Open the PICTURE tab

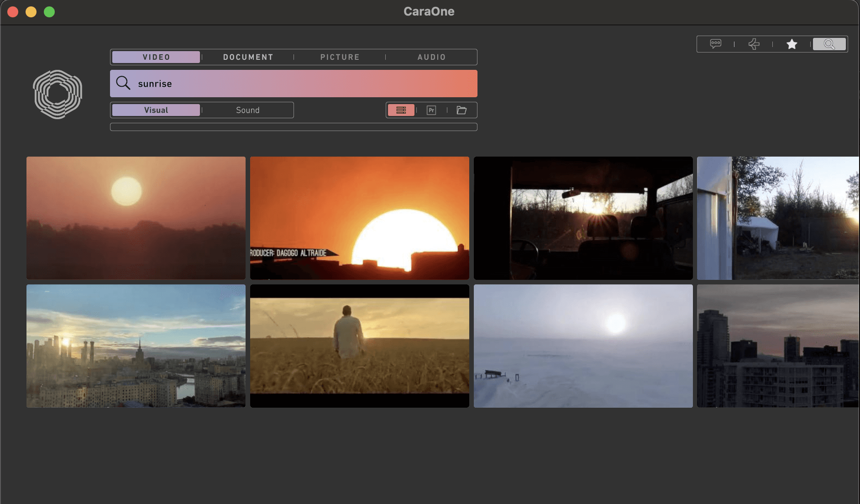(x=340, y=57)
